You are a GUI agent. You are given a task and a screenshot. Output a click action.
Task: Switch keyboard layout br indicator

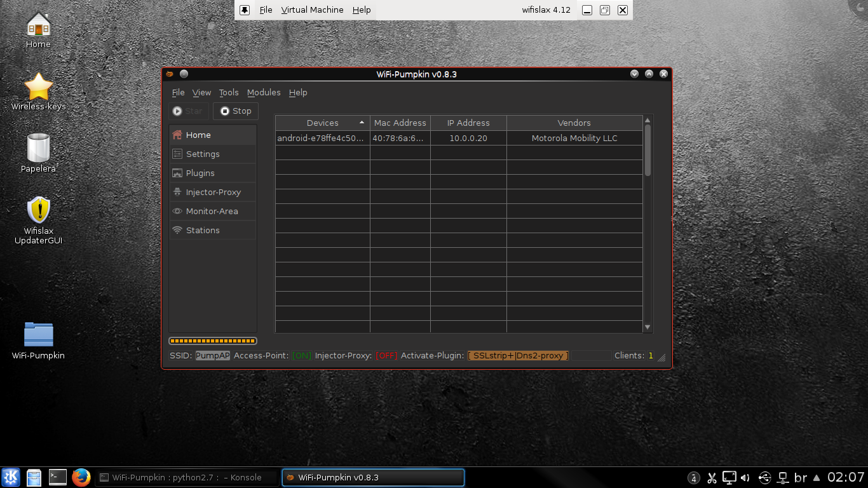coord(801,478)
